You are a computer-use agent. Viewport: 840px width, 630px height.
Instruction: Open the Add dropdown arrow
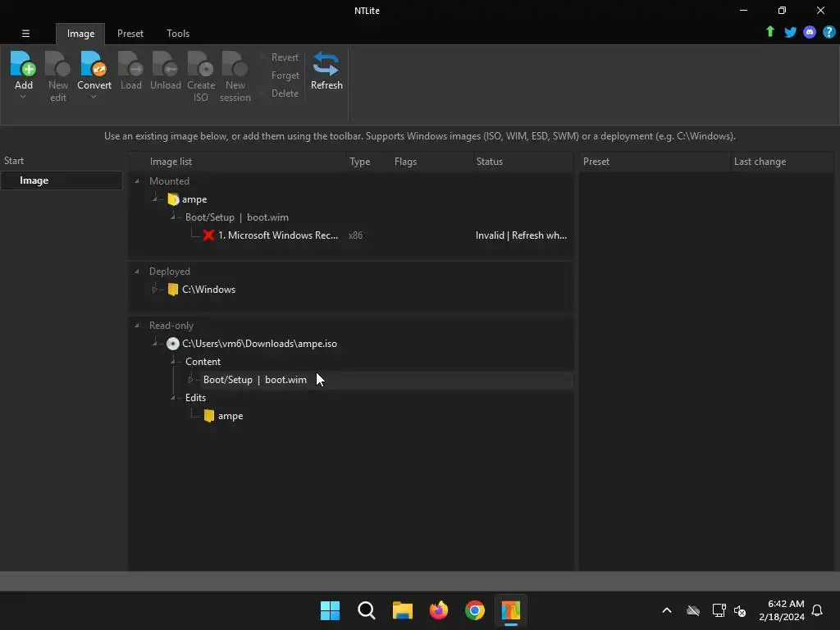click(23, 97)
